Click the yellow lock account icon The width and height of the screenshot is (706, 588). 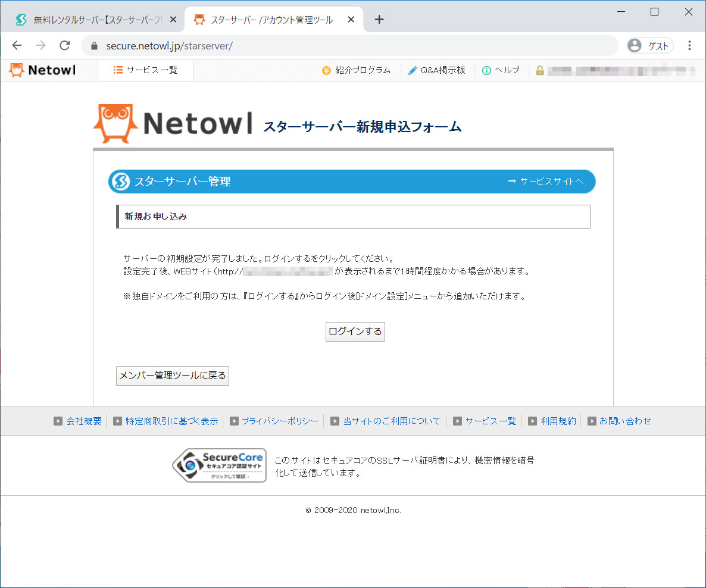pos(540,70)
